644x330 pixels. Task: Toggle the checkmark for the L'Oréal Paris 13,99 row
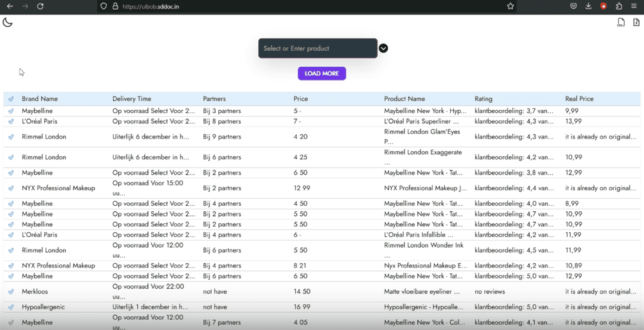(11, 121)
